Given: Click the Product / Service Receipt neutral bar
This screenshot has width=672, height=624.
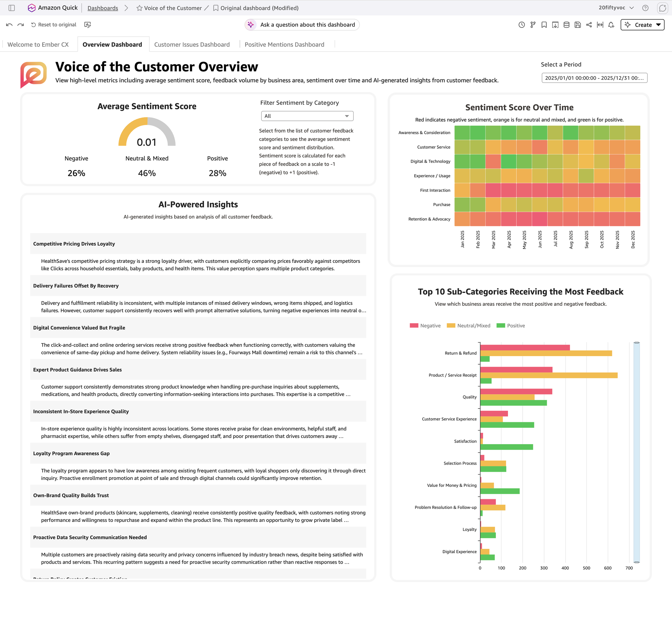Looking at the screenshot, I should [549, 375].
